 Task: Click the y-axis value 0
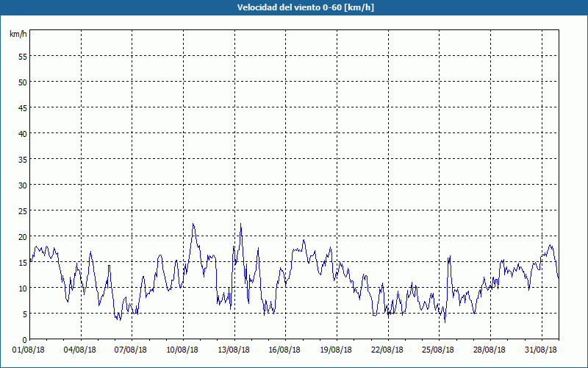pos(25,340)
